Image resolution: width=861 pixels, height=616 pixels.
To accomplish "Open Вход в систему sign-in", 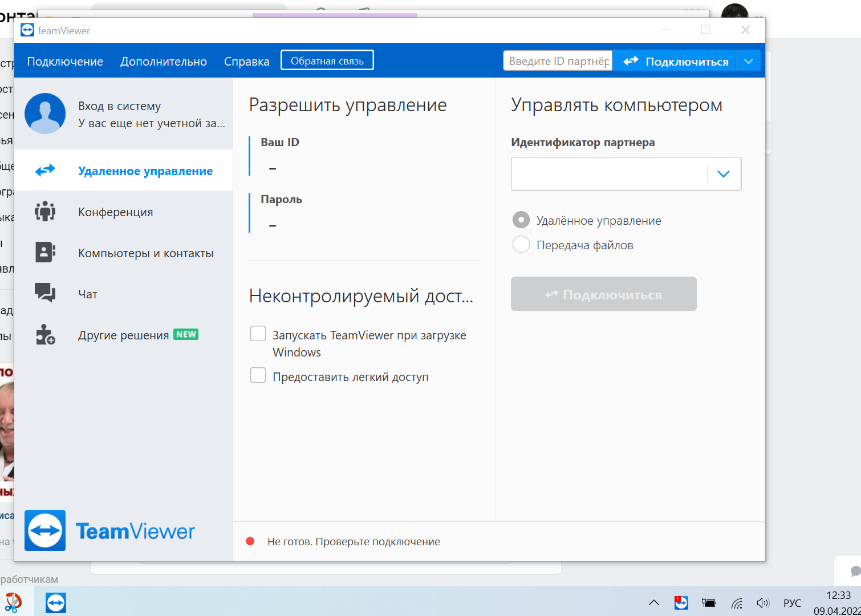I will [x=119, y=106].
